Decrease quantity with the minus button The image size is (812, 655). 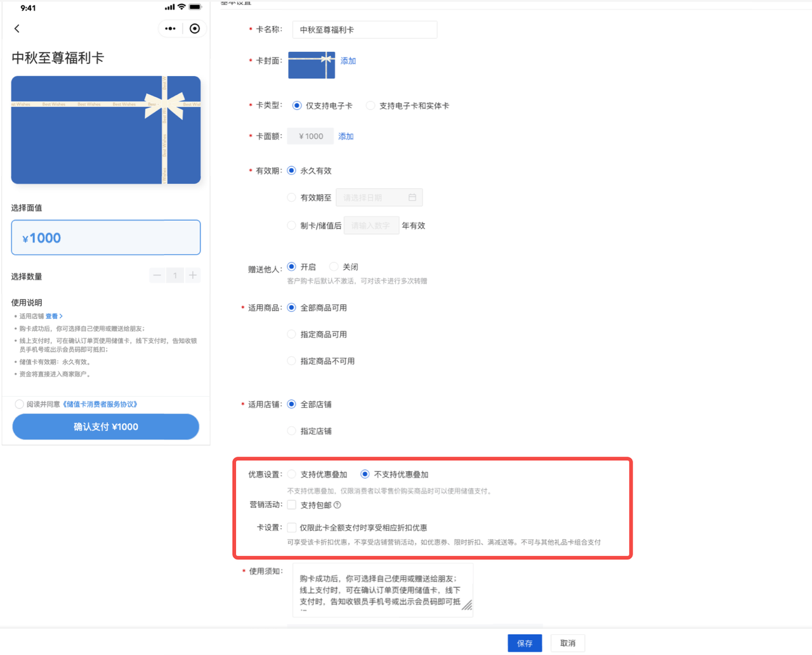click(x=157, y=275)
